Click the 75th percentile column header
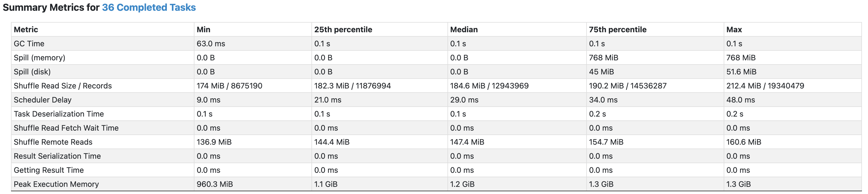This screenshot has height=194, width=868. point(618,30)
